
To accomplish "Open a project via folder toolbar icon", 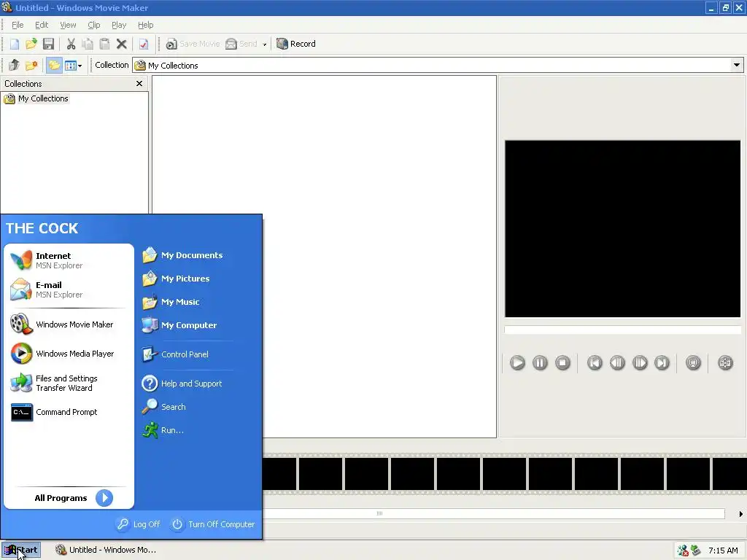I will pyautogui.click(x=31, y=44).
